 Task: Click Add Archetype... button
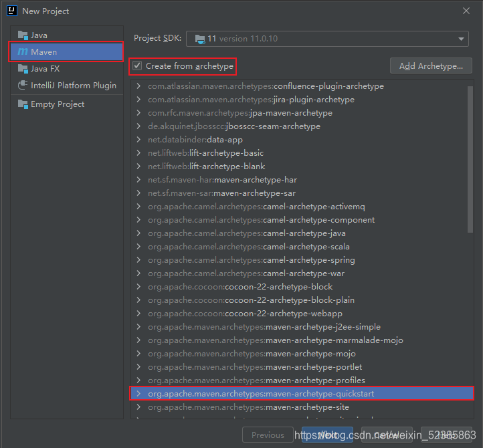[x=431, y=66]
